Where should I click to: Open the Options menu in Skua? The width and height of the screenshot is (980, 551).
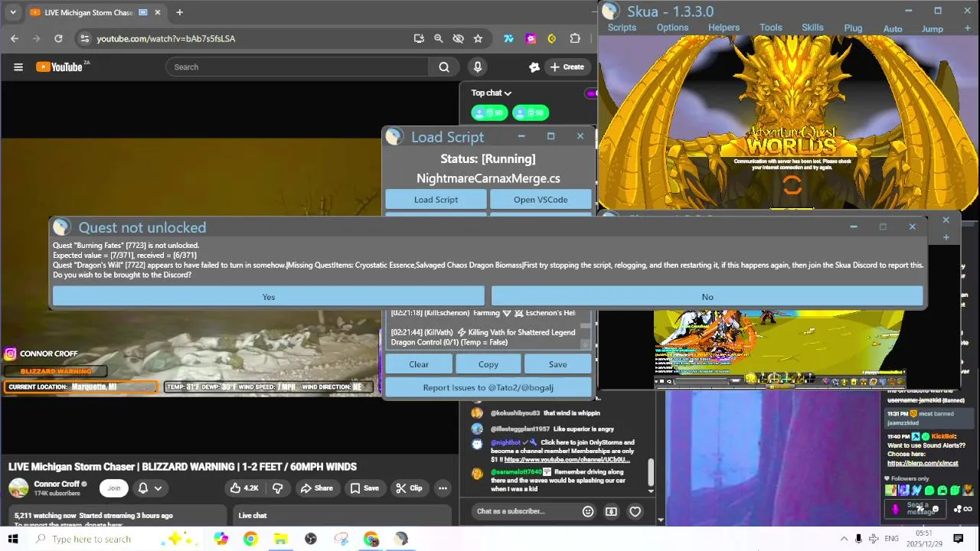[672, 28]
